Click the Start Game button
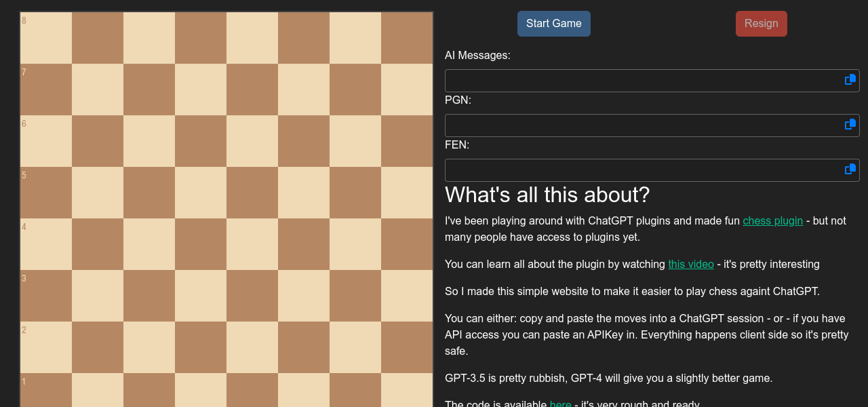 [553, 24]
